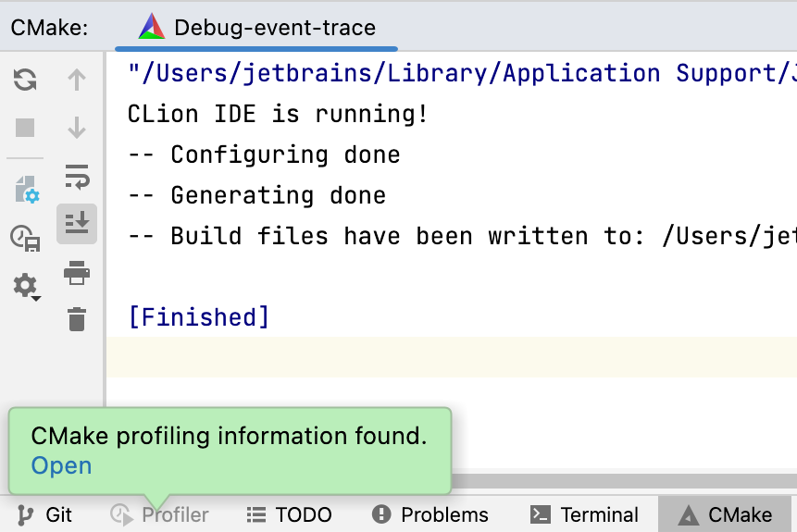Click the Print icon

click(x=77, y=272)
